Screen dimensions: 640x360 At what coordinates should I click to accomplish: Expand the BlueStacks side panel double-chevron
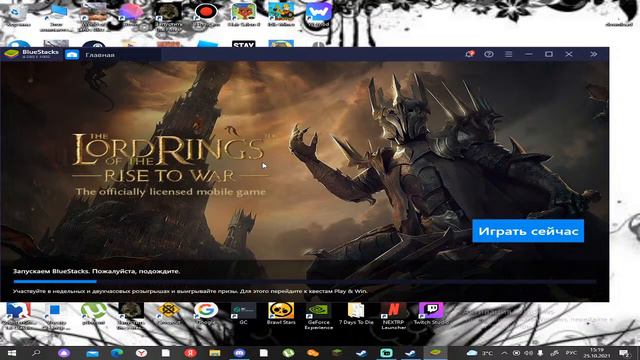(x=593, y=54)
